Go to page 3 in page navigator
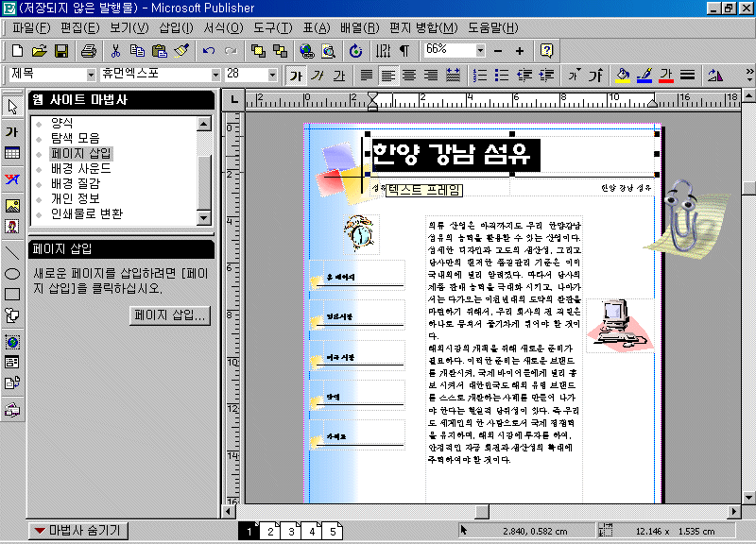Screen dimensions: 756x544 pos(290,533)
